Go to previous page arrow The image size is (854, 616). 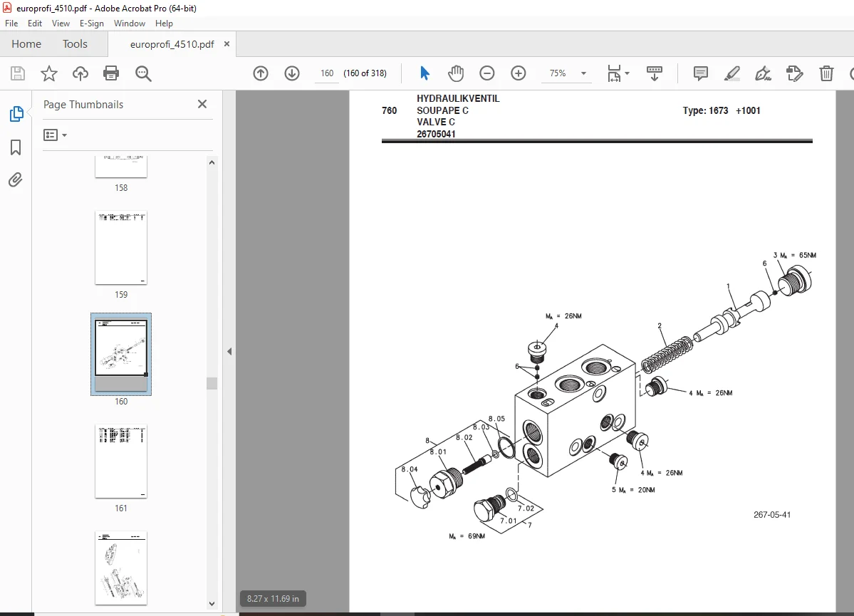(x=261, y=73)
